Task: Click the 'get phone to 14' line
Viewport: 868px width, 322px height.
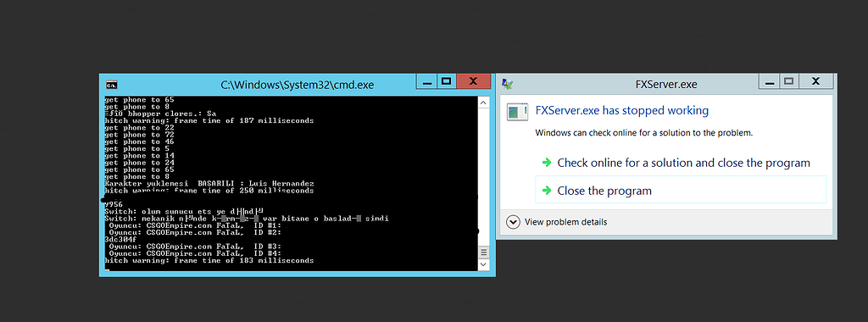Action: point(140,155)
